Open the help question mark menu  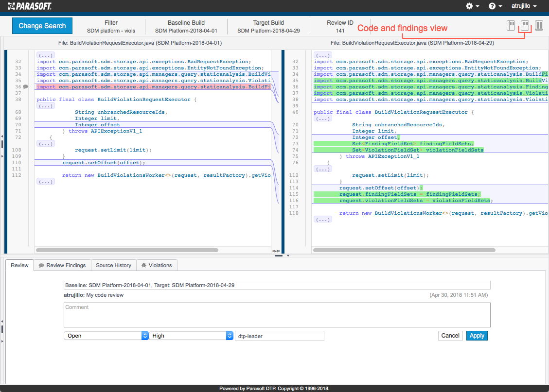click(x=495, y=6)
